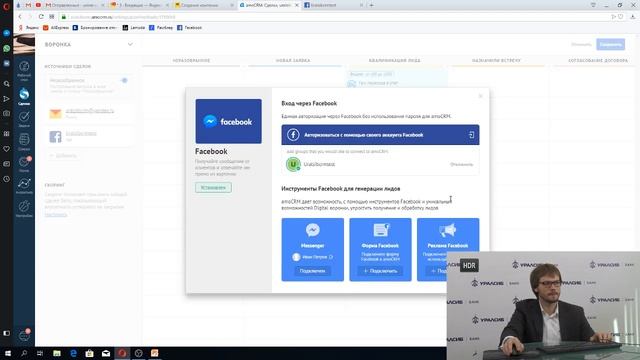This screenshot has width=640, height=360.
Task: Go back in browser
Action: tap(20, 17)
